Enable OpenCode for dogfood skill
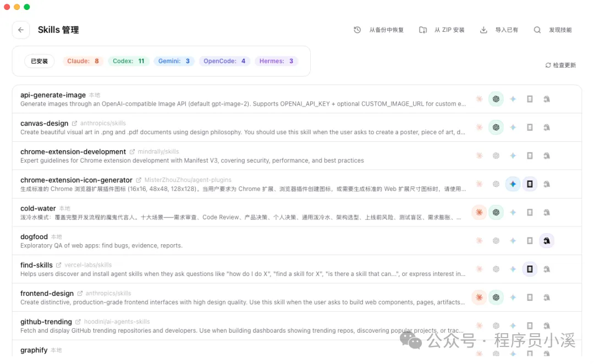Screen dimensions: 594x364 (530, 241)
